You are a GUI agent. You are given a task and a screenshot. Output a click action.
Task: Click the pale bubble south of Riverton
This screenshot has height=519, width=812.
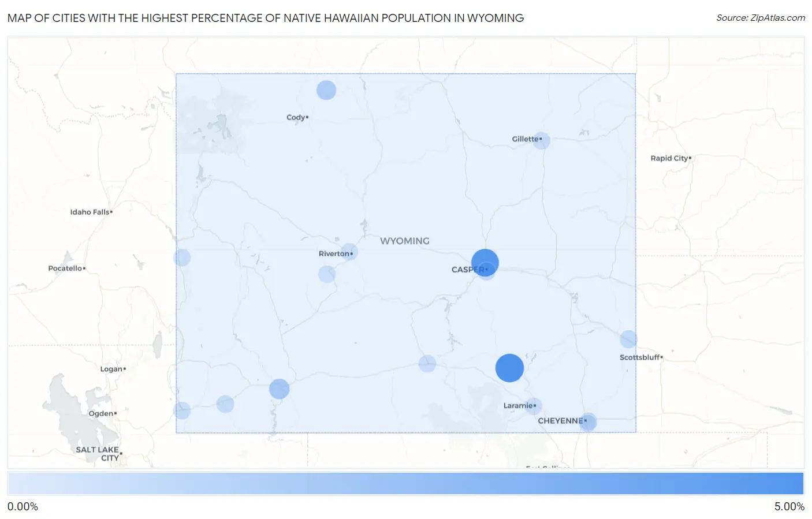[327, 274]
